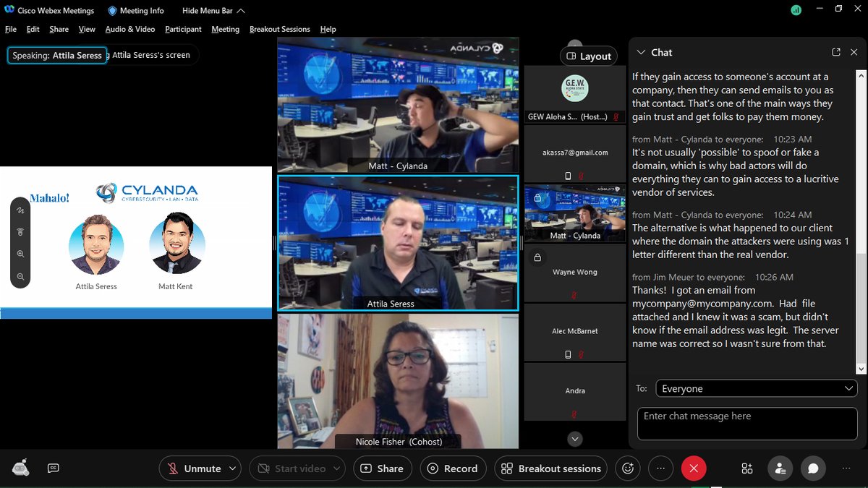The height and width of the screenshot is (488, 868).
Task: Close the Chat panel
Action: [854, 52]
